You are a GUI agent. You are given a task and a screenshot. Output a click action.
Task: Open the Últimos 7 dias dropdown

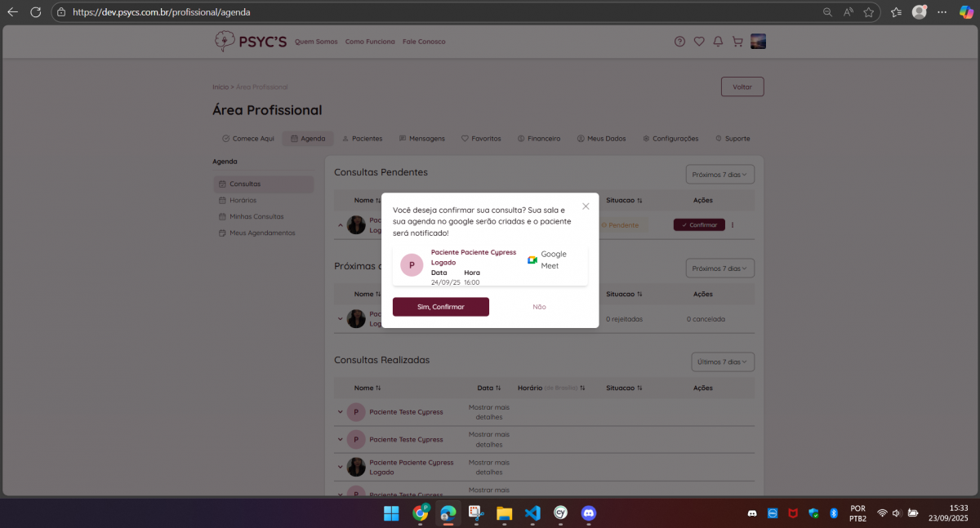pyautogui.click(x=720, y=362)
